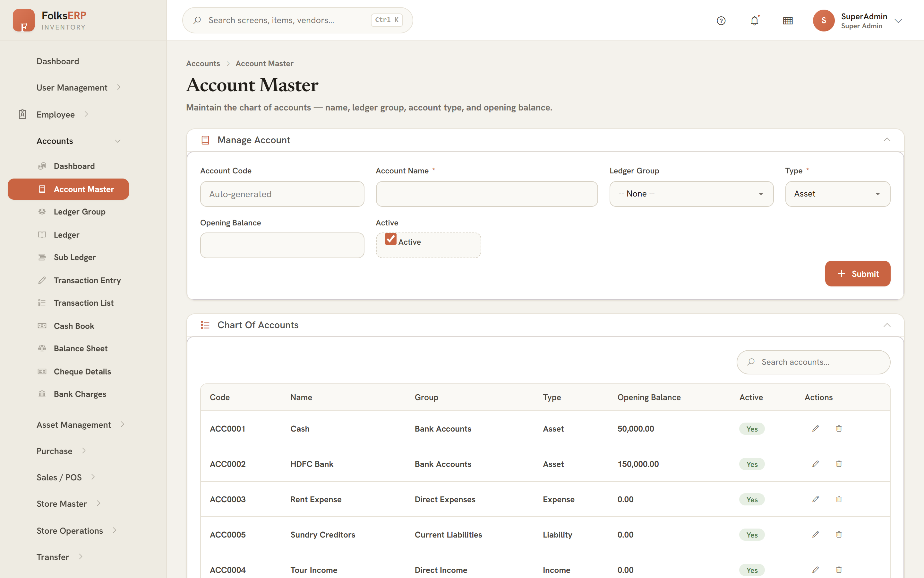This screenshot has width=924, height=578.
Task: Click the Balance Sheet scales icon
Action: [x=42, y=348]
